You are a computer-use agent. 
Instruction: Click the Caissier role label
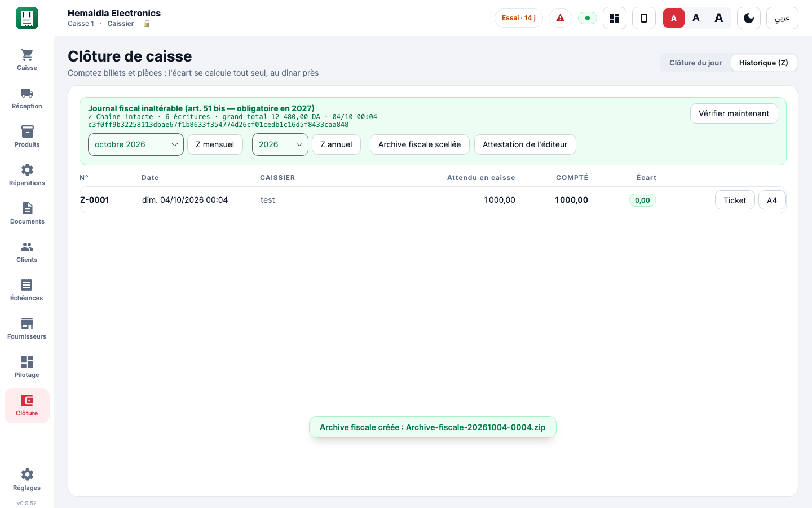pyautogui.click(x=121, y=24)
